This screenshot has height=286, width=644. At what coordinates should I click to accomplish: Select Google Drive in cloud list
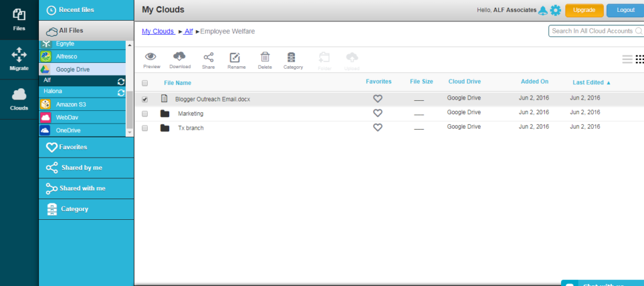tap(82, 69)
